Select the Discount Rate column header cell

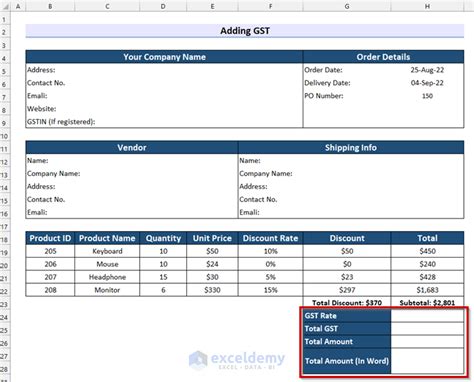click(270, 238)
